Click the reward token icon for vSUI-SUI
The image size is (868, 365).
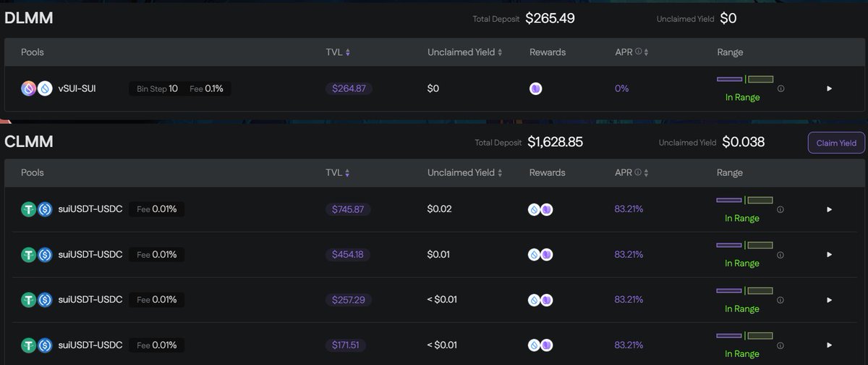point(536,89)
